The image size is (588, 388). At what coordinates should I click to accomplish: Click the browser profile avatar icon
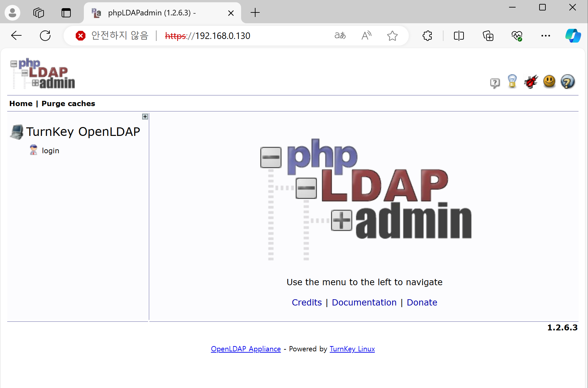12,13
